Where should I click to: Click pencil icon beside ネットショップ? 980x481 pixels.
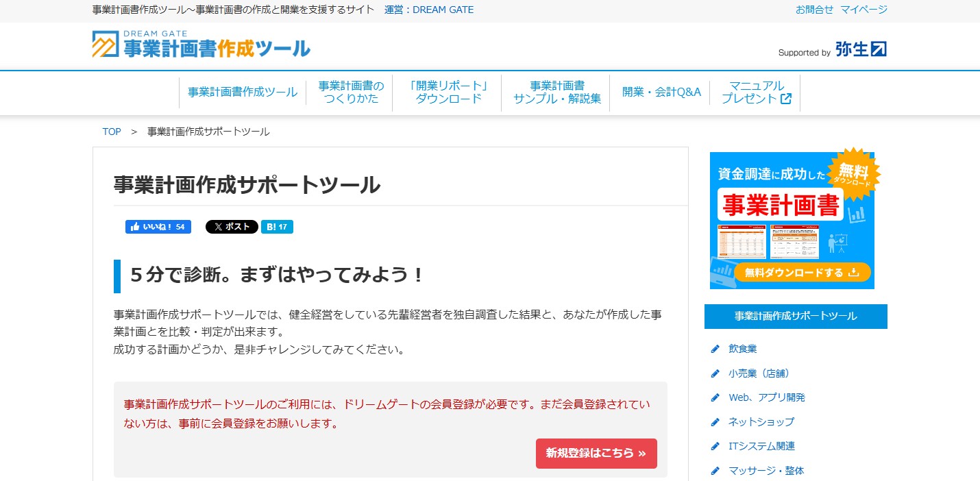[x=715, y=422]
